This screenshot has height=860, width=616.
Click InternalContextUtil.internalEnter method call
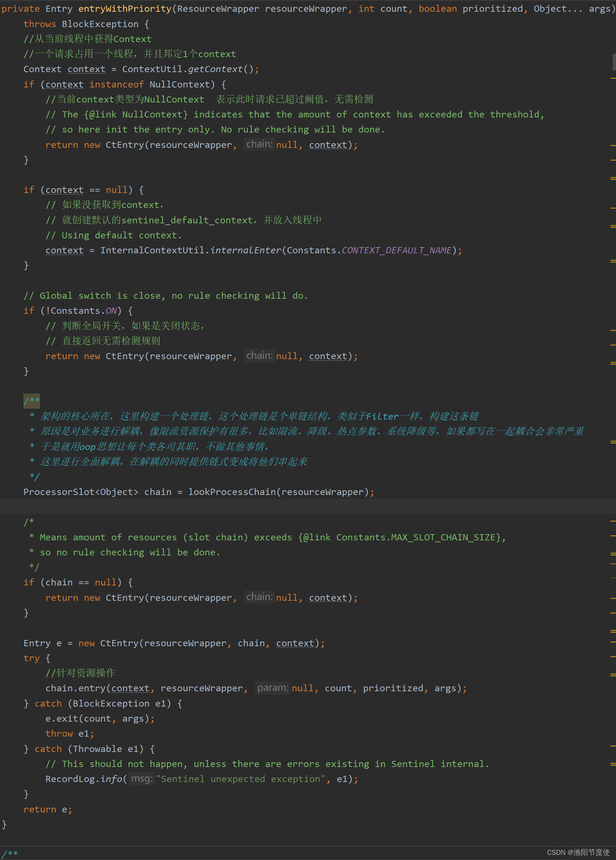pos(191,250)
